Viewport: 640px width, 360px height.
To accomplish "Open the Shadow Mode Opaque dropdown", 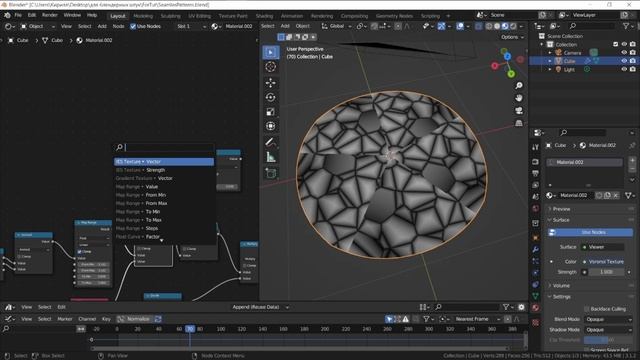I will [x=608, y=329].
